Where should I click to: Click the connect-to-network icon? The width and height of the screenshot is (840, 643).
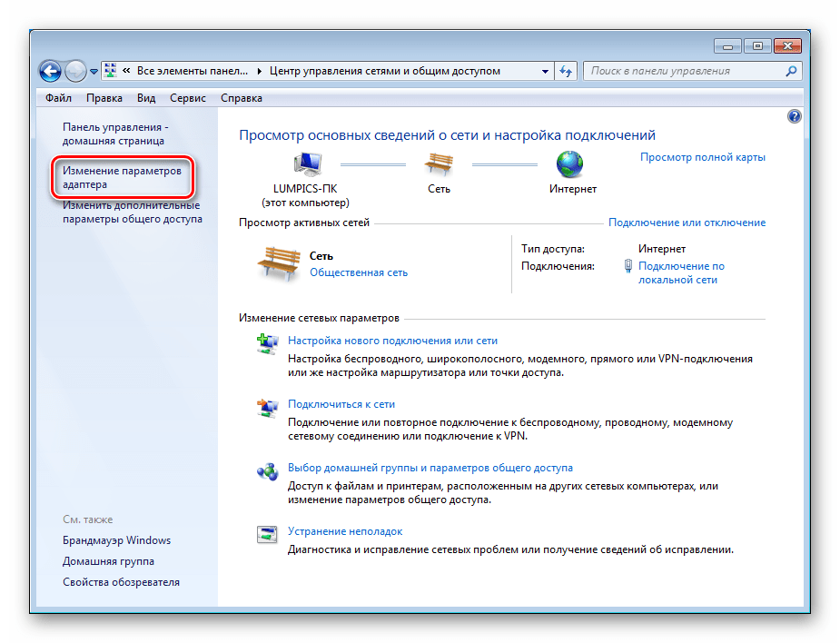tap(267, 408)
